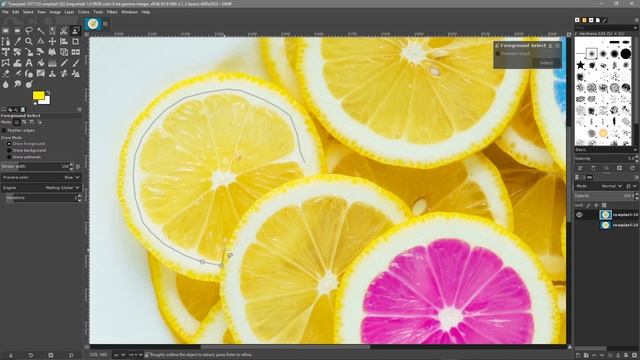
Task: Select the Scissors Select tool
Action: pos(64,31)
